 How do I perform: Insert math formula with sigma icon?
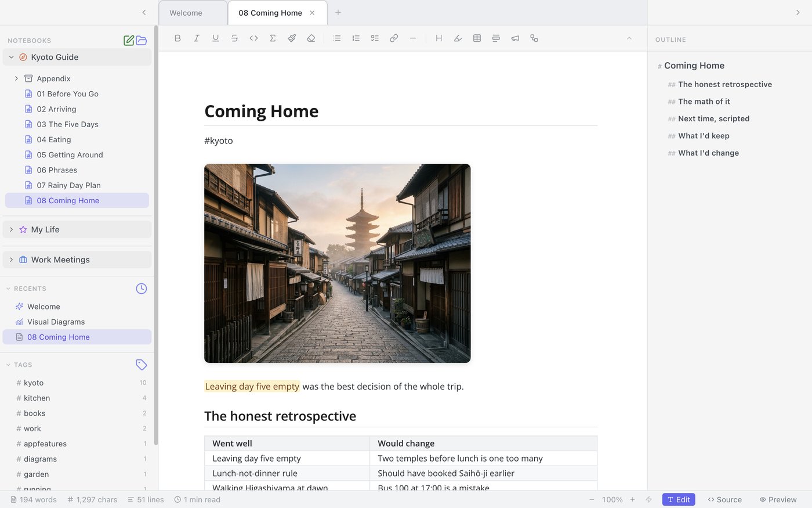(x=273, y=38)
